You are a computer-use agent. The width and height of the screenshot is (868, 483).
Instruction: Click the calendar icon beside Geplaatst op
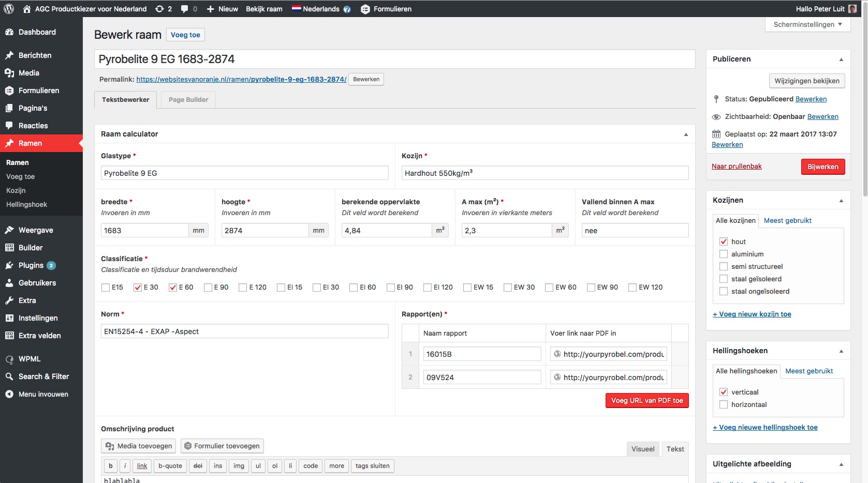716,134
